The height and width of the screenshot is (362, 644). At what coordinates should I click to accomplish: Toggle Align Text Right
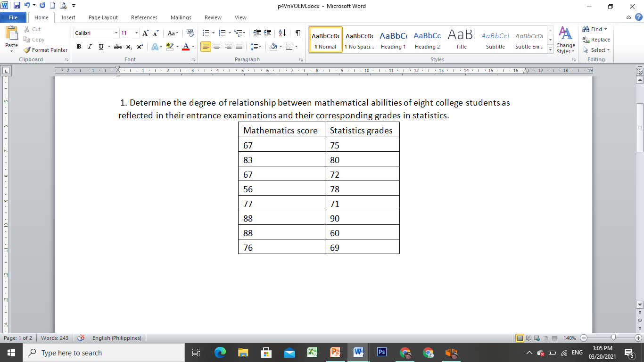point(228,47)
